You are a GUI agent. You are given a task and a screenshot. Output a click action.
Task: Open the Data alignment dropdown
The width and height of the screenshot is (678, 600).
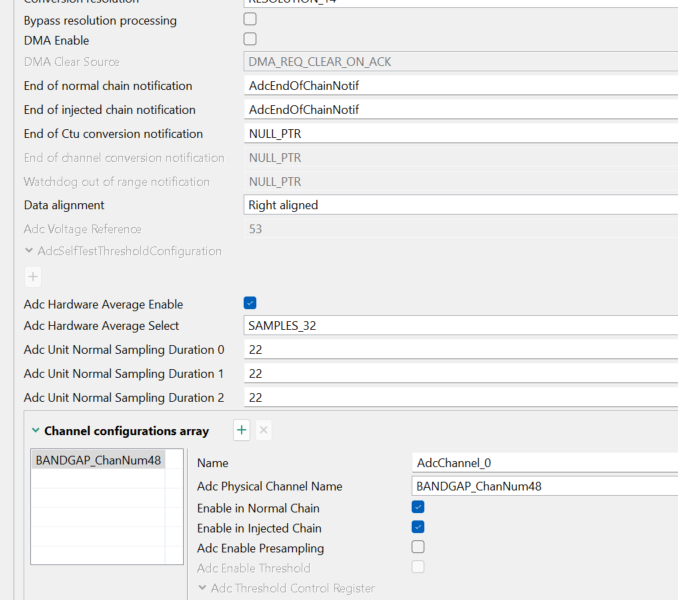point(460,205)
